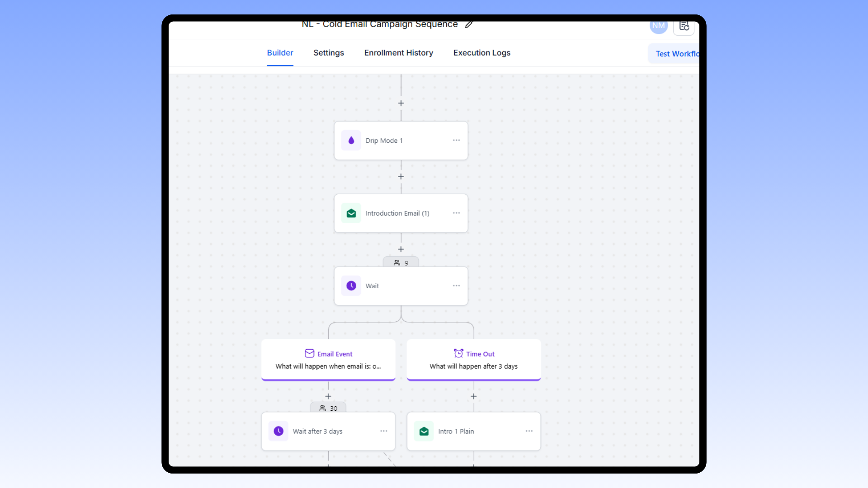Click the envelope icon on Email Event branch

click(x=309, y=353)
